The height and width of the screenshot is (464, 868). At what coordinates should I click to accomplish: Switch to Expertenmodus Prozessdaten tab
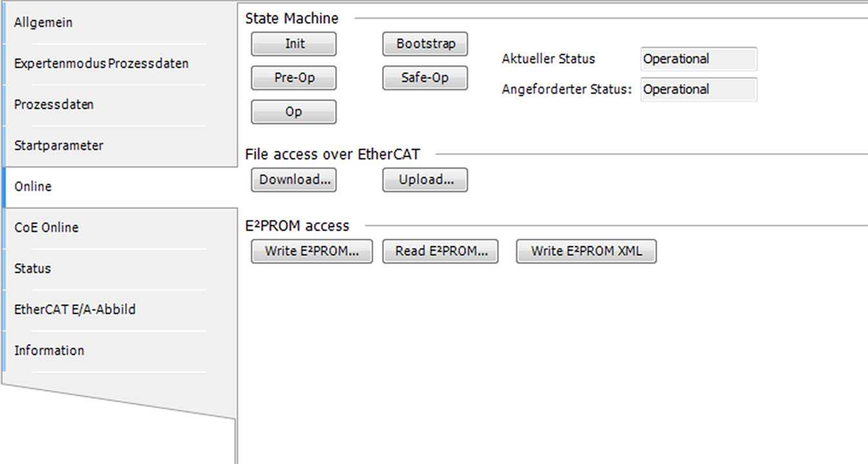101,64
